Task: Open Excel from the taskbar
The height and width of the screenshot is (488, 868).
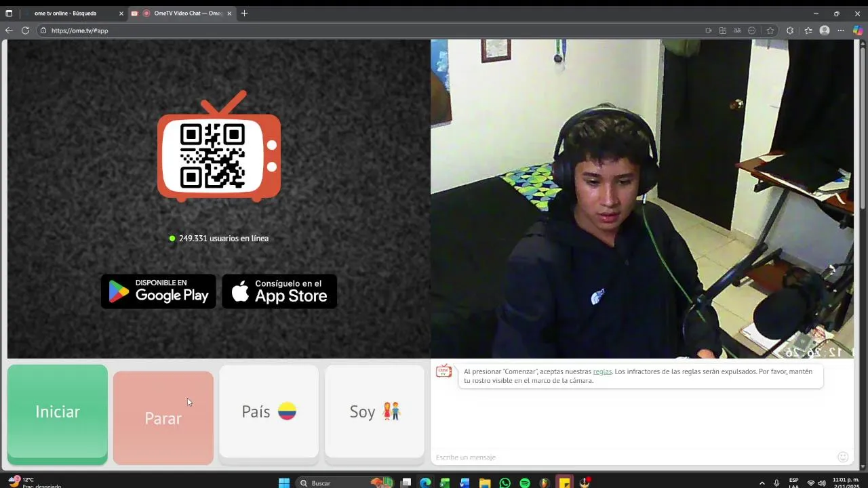Action: [x=445, y=483]
